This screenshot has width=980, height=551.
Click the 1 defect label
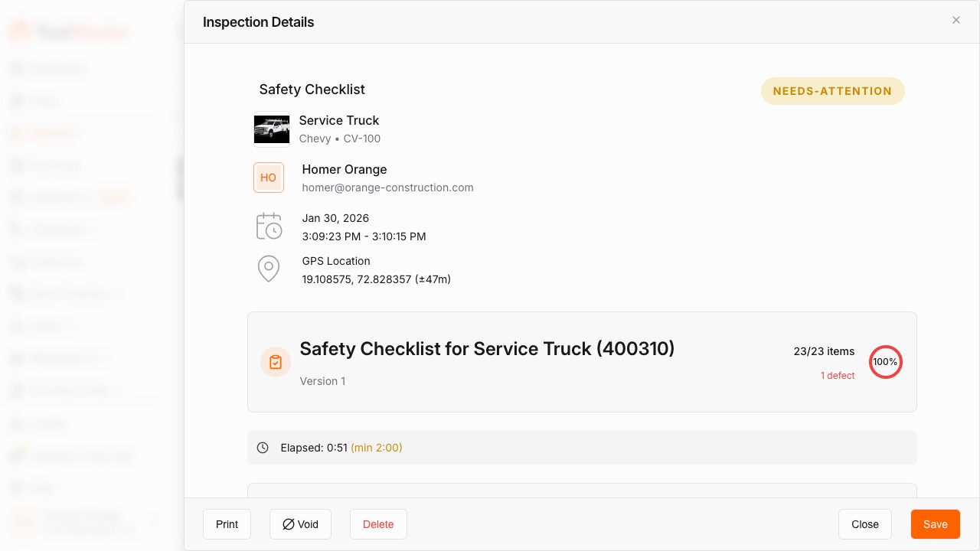tap(838, 376)
